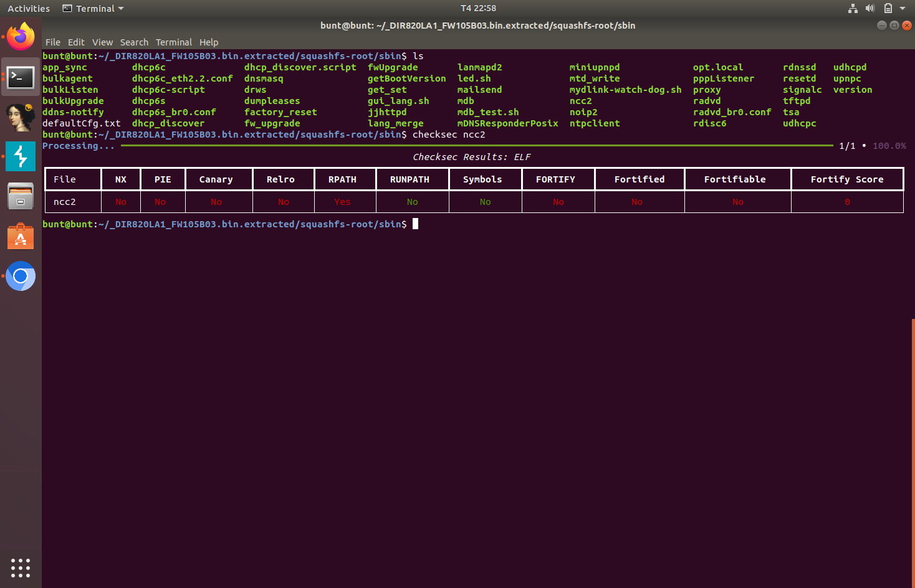
Task: Click the Fortifiable column header
Action: 735,179
